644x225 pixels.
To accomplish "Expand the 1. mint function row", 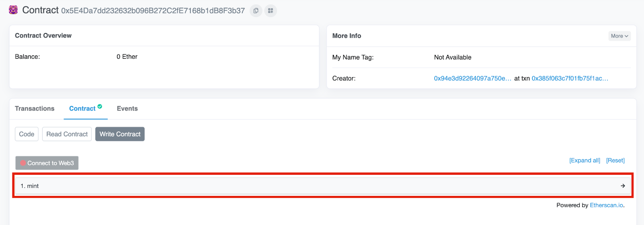I will 323,186.
